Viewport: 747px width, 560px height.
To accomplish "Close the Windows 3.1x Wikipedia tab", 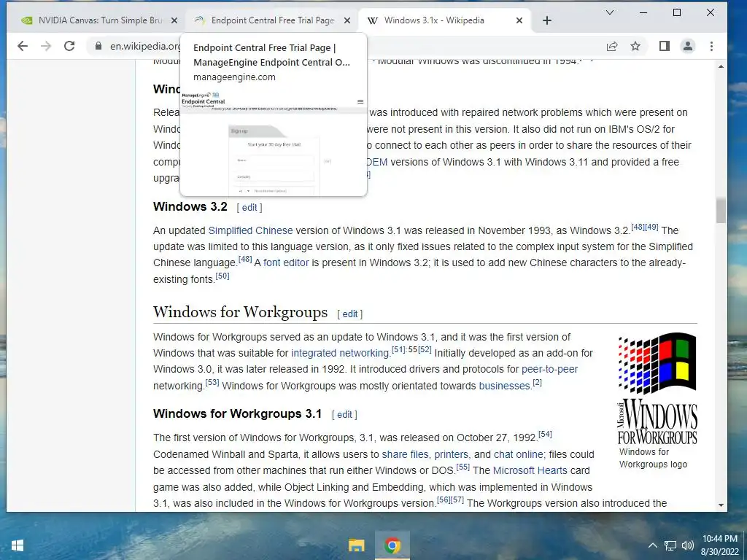I will pyautogui.click(x=519, y=20).
